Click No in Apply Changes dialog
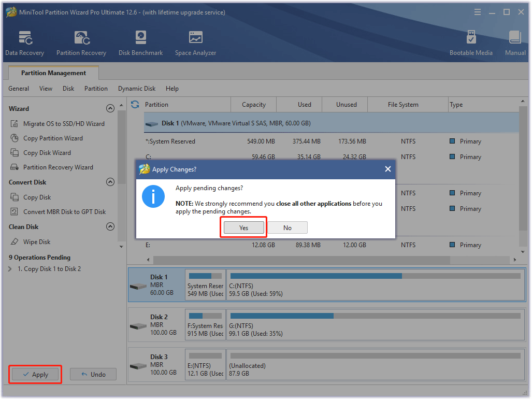Image resolution: width=532 pixels, height=399 pixels. tap(287, 227)
